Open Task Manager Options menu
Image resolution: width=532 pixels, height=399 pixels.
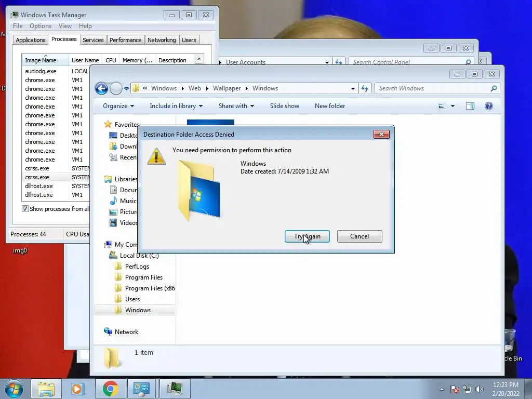pyautogui.click(x=41, y=26)
